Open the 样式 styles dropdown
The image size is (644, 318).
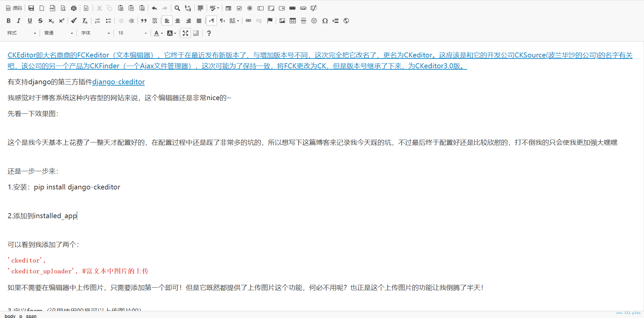pyautogui.click(x=22, y=33)
